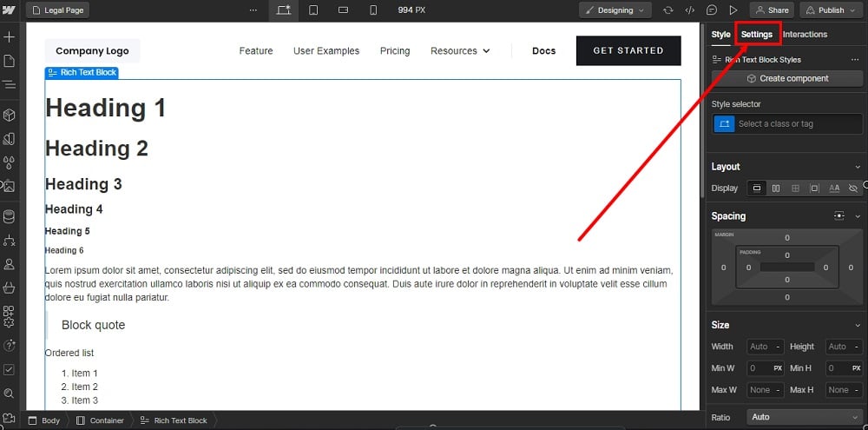The height and width of the screenshot is (430, 868).
Task: Open the Assets image icon in sidebar
Action: point(9,186)
